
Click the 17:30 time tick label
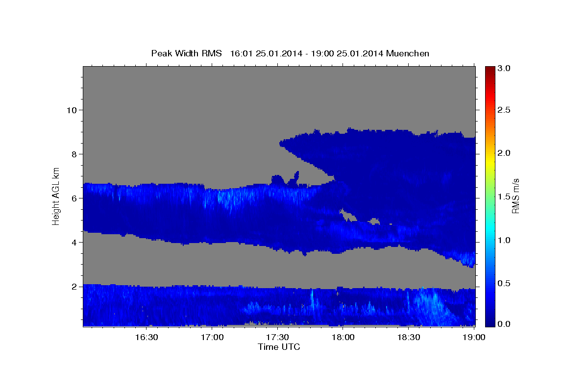point(278,338)
